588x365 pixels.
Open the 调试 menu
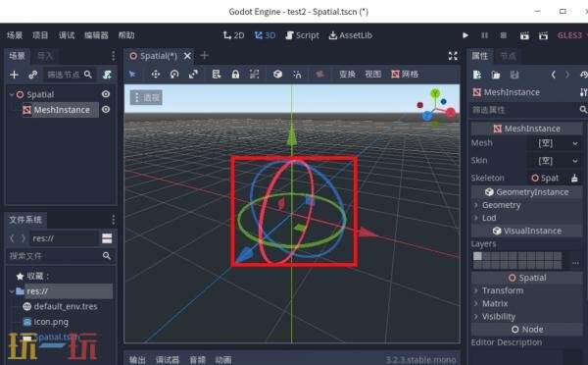(67, 35)
